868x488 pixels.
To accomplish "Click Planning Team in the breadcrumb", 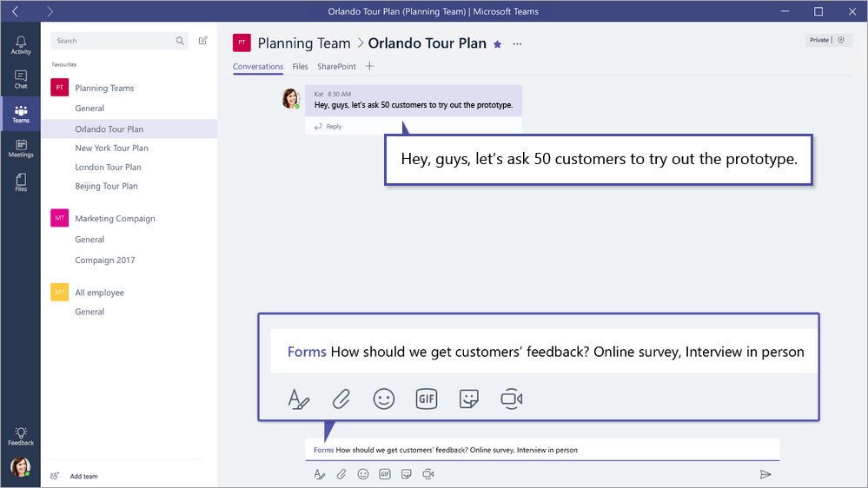I will pyautogui.click(x=304, y=43).
